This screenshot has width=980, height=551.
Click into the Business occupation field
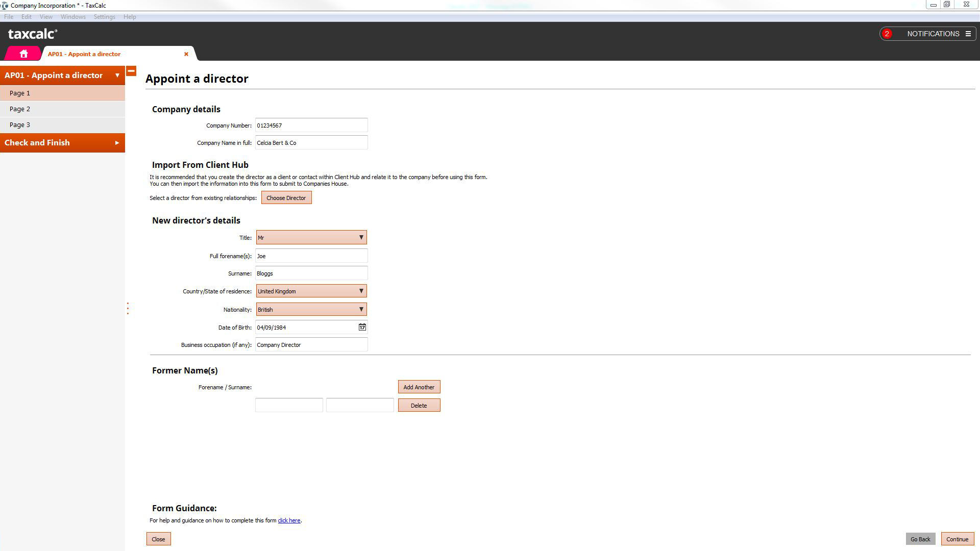311,345
